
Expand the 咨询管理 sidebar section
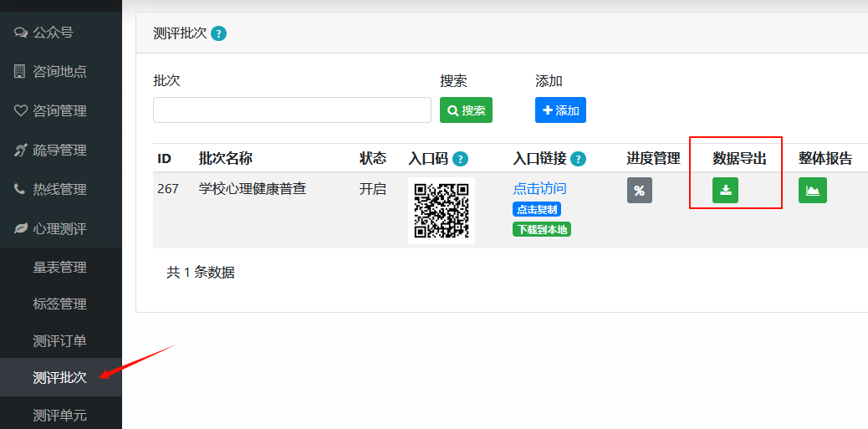(61, 110)
